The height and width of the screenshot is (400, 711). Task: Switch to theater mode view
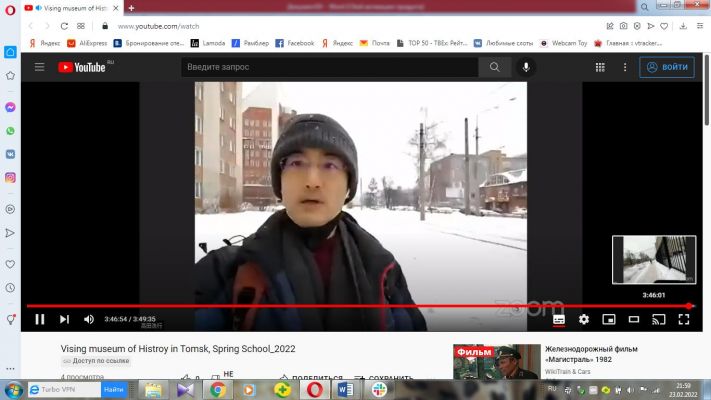(633, 319)
